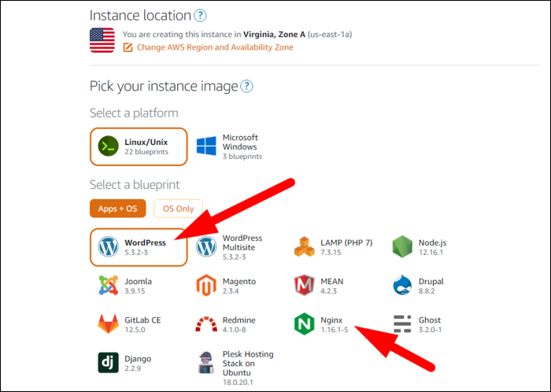Click the Node.js hexagon icon
The width and height of the screenshot is (551, 392).
coord(402,247)
